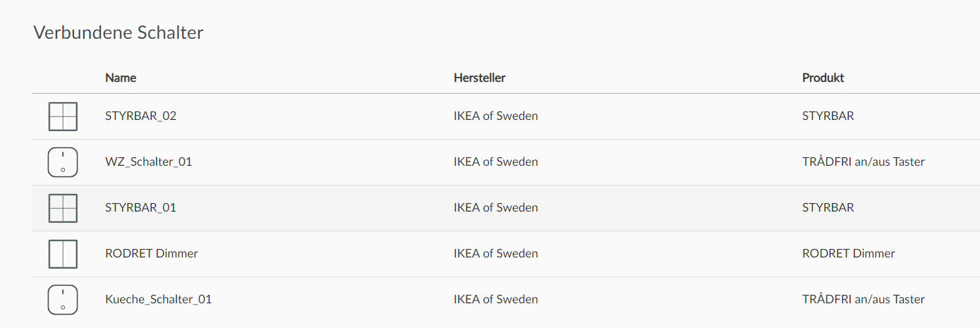Select the STYRBAR_01 device name
The height and width of the screenshot is (328, 980).
(x=140, y=207)
